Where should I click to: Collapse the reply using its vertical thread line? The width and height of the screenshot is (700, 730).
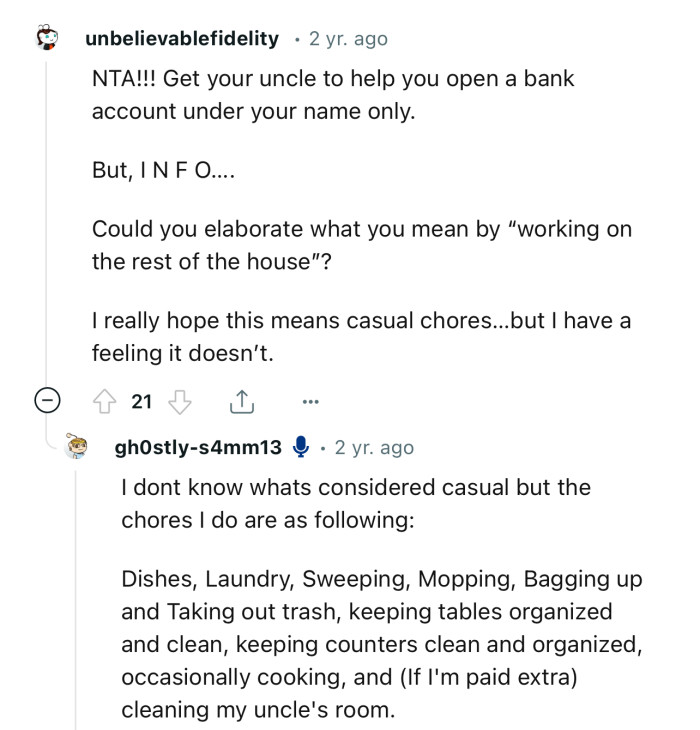coord(76,600)
